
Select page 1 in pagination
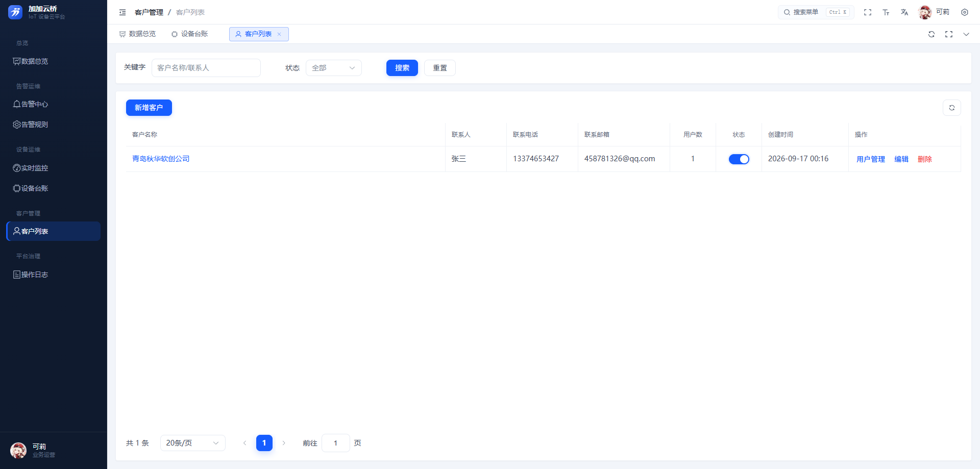pyautogui.click(x=264, y=443)
